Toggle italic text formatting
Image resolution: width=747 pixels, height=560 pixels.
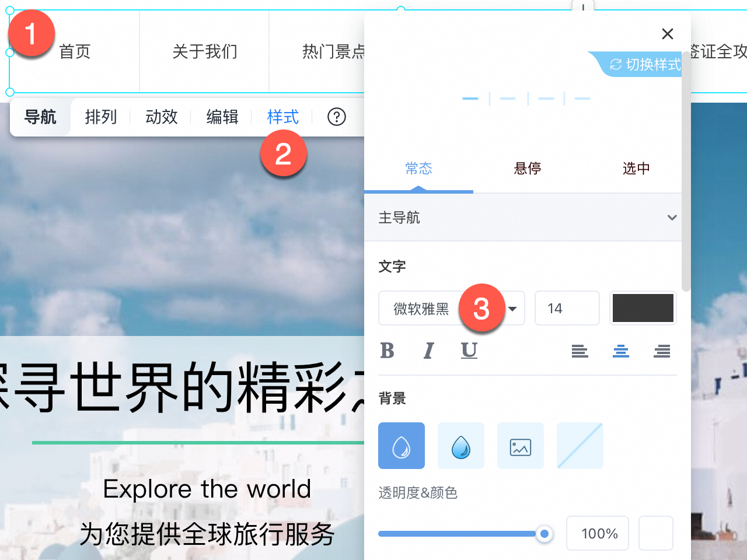coord(428,351)
